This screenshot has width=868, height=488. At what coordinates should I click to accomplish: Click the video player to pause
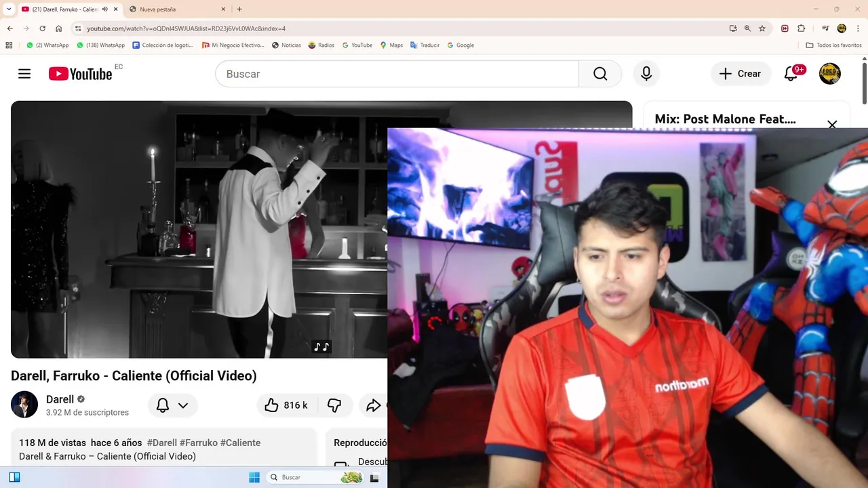tap(199, 229)
